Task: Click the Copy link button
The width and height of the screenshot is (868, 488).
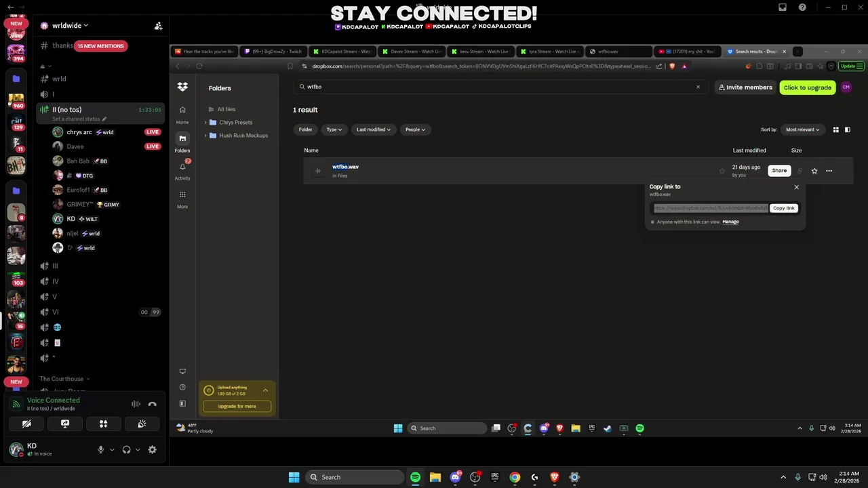Action: (x=783, y=208)
